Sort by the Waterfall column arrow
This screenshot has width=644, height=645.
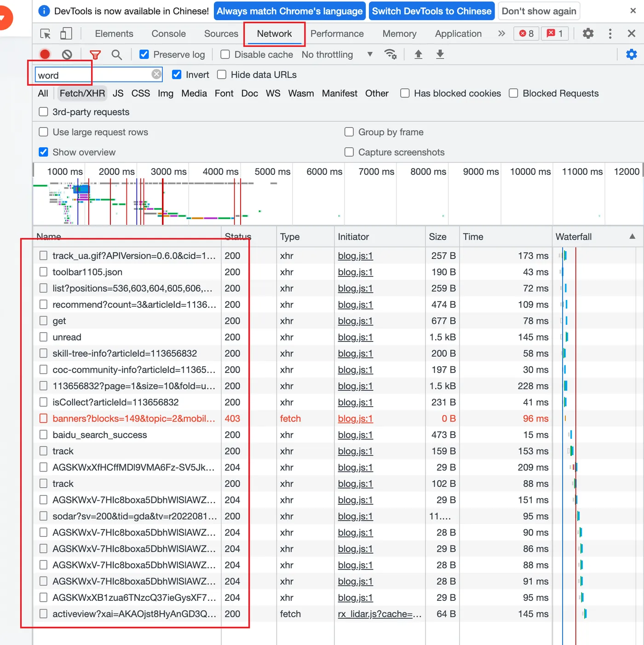point(632,236)
